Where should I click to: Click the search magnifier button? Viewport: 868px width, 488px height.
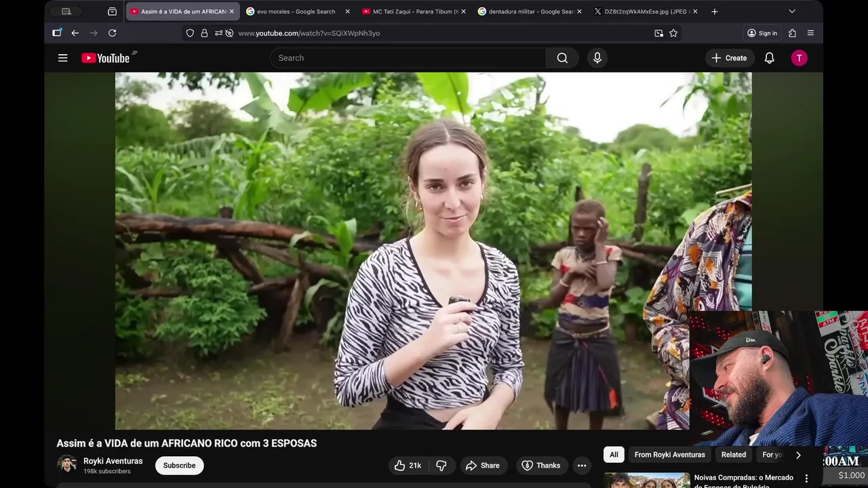pyautogui.click(x=562, y=58)
